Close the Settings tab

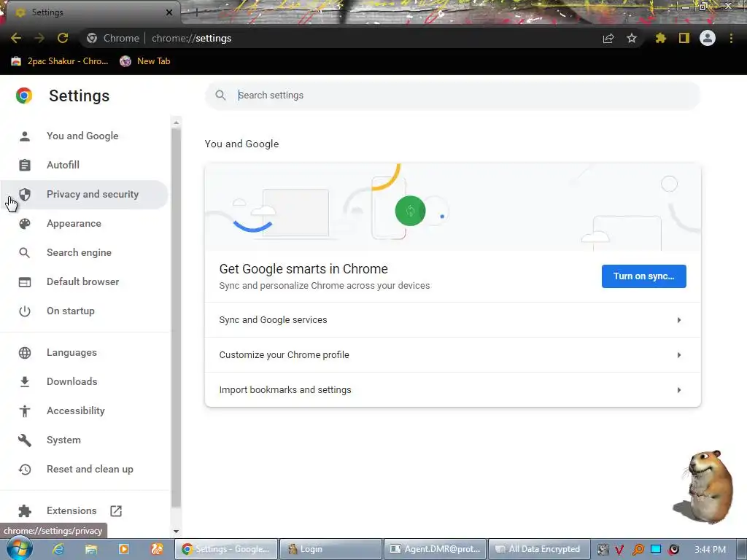(x=169, y=12)
